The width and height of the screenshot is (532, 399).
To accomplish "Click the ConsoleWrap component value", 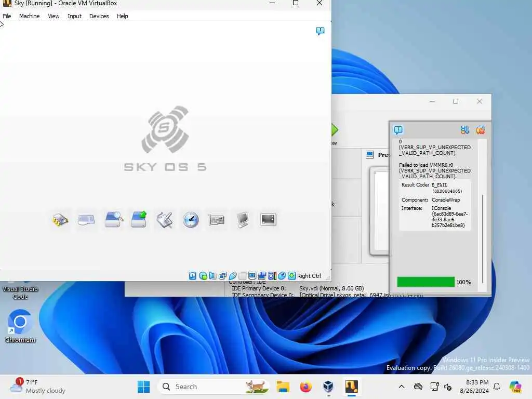I will pyautogui.click(x=446, y=200).
